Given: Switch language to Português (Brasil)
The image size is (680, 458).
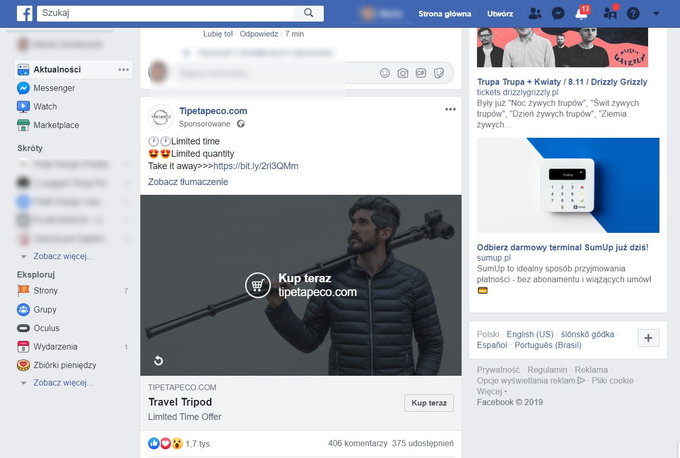Looking at the screenshot, I should 548,345.
